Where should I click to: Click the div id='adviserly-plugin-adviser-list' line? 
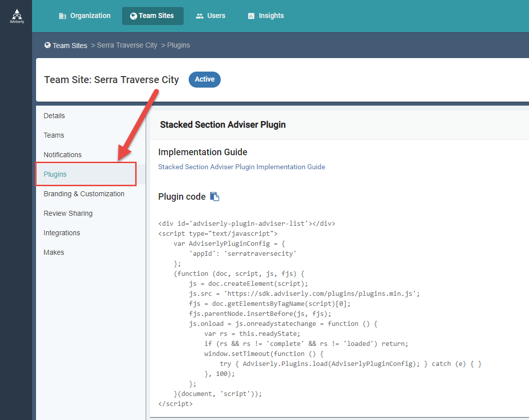pyautogui.click(x=247, y=224)
